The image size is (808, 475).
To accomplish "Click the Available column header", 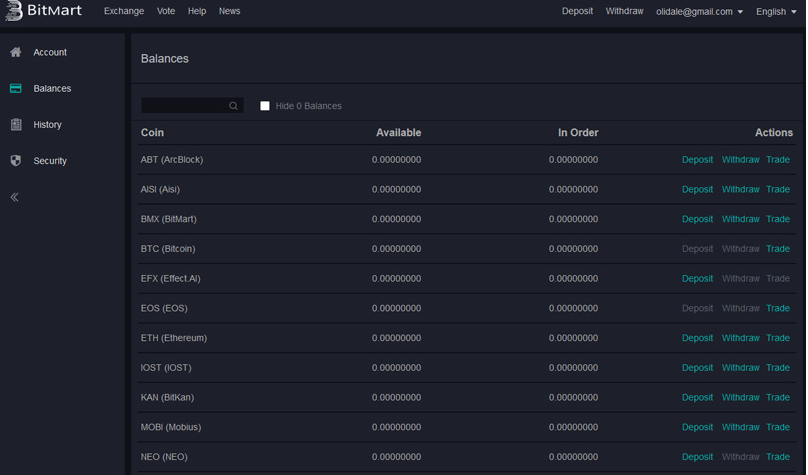I will [x=398, y=132].
